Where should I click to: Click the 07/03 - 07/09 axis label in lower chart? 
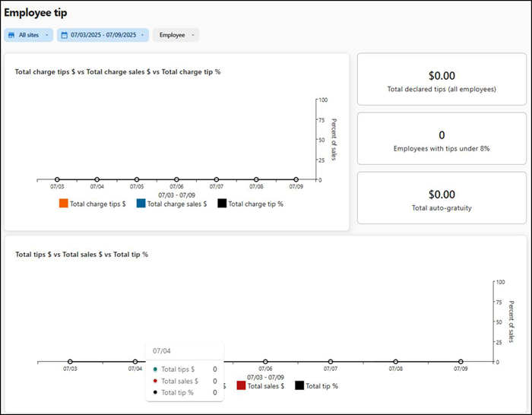click(x=265, y=377)
